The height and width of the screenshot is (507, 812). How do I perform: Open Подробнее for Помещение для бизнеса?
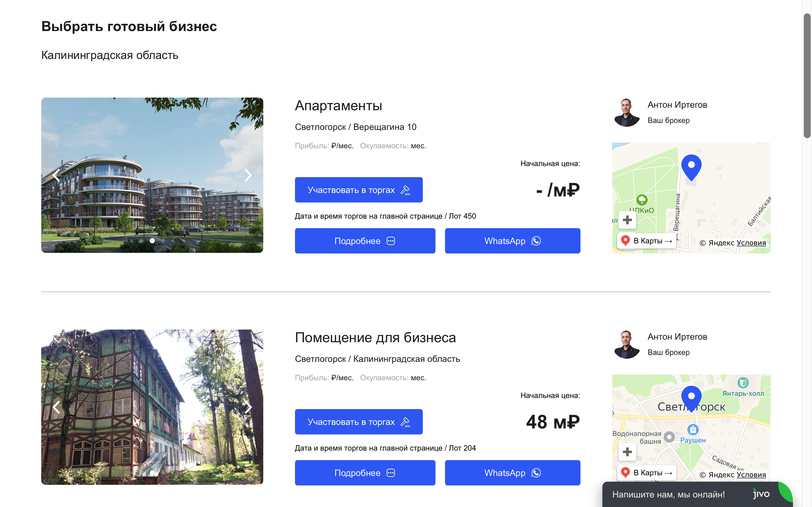(x=365, y=473)
